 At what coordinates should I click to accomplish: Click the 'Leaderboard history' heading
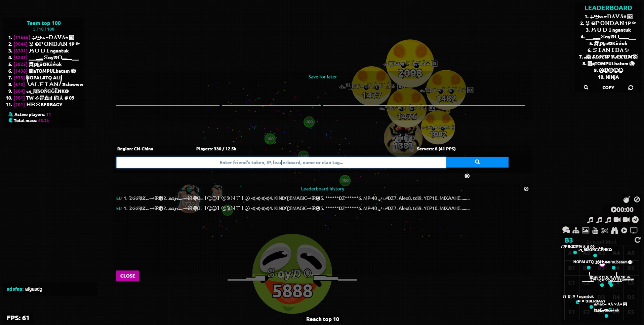(322, 189)
